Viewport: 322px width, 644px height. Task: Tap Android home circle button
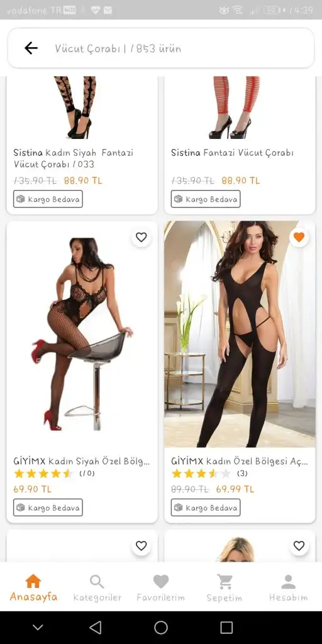pos(161,627)
